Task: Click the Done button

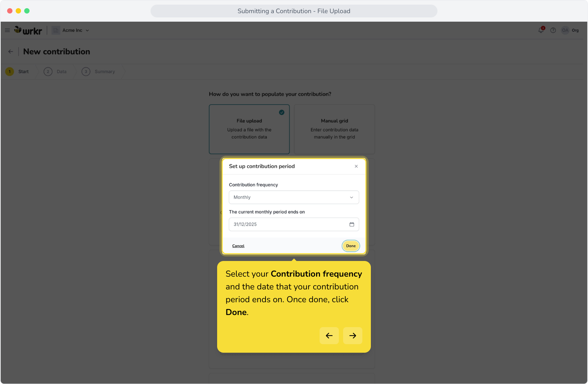Action: (351, 246)
